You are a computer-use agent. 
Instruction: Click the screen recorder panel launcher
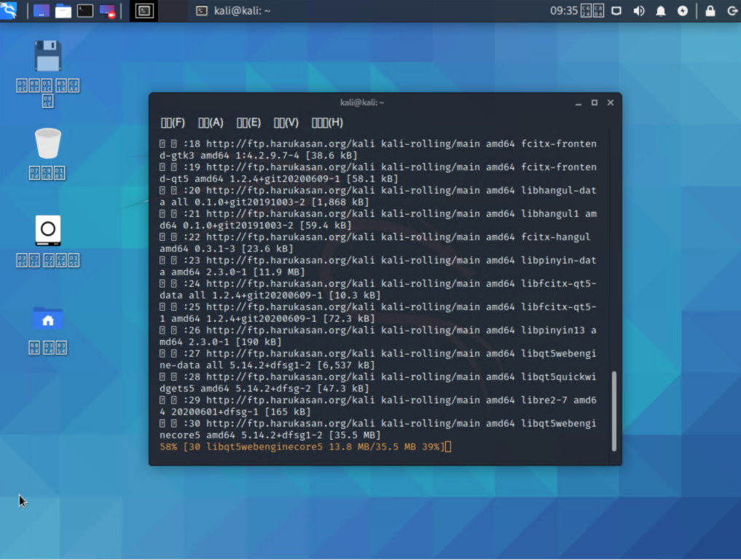[107, 11]
